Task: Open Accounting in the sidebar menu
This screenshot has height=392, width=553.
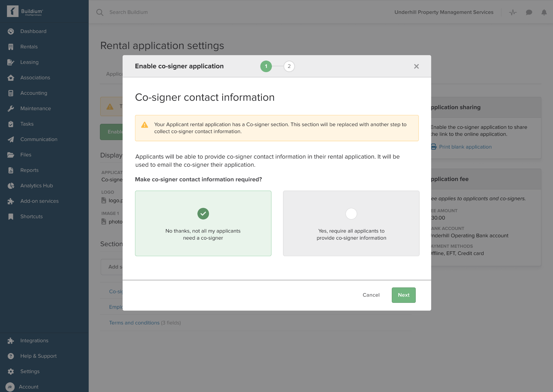Action: tap(34, 93)
